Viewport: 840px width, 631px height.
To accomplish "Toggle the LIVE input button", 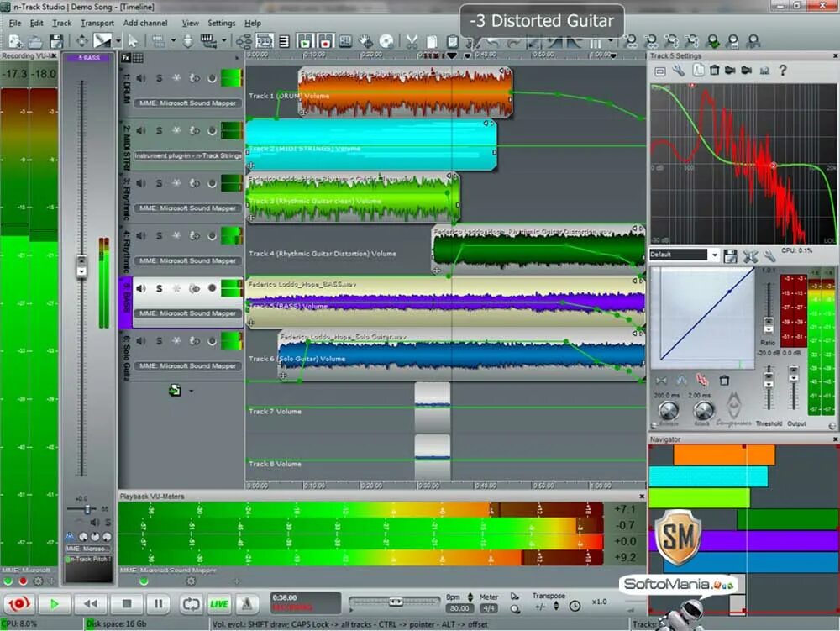I will [218, 603].
